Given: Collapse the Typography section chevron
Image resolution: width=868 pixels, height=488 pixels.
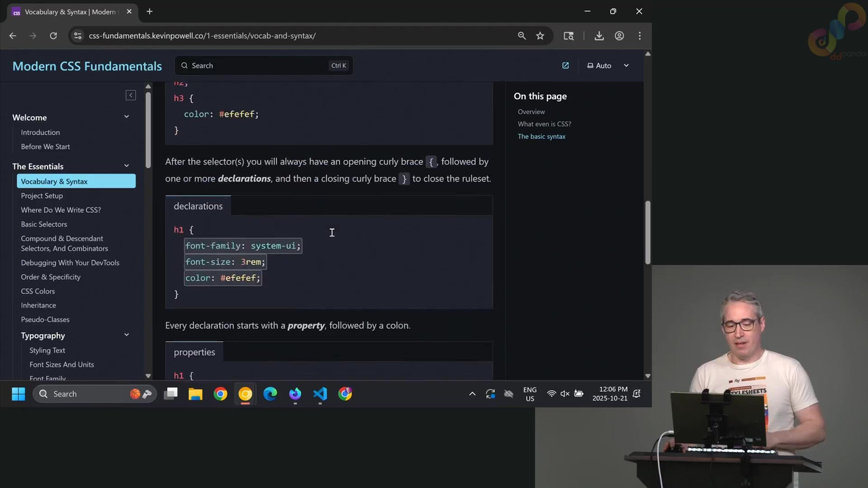Looking at the screenshot, I should pos(126,335).
